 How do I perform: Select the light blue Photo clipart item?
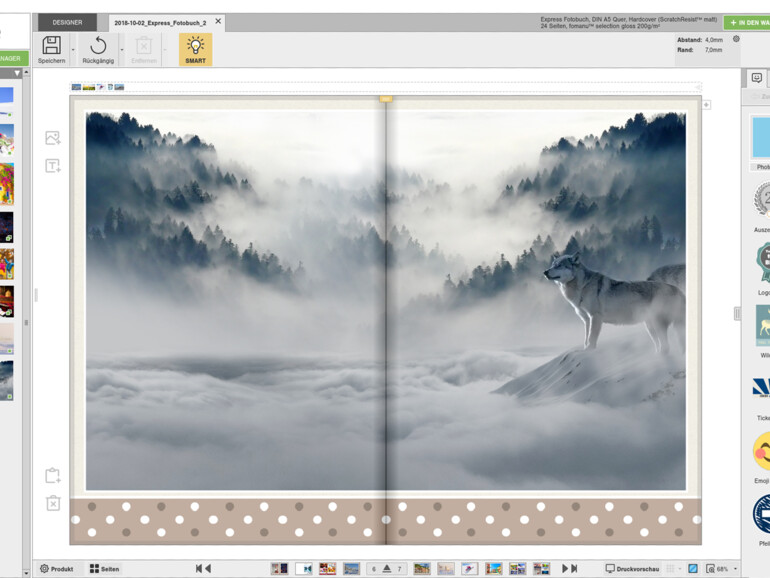761,138
